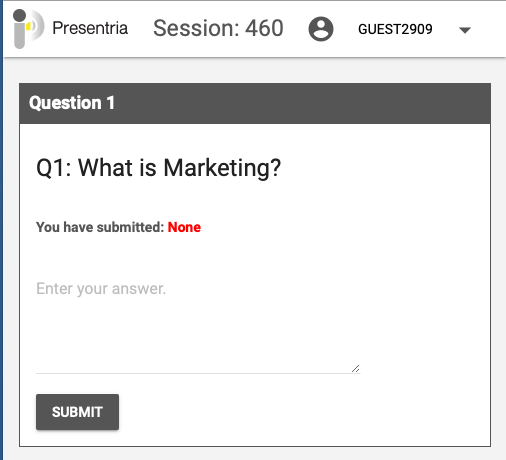This screenshot has height=460, width=506.
Task: Click the Session: 460 label
Action: click(218, 28)
